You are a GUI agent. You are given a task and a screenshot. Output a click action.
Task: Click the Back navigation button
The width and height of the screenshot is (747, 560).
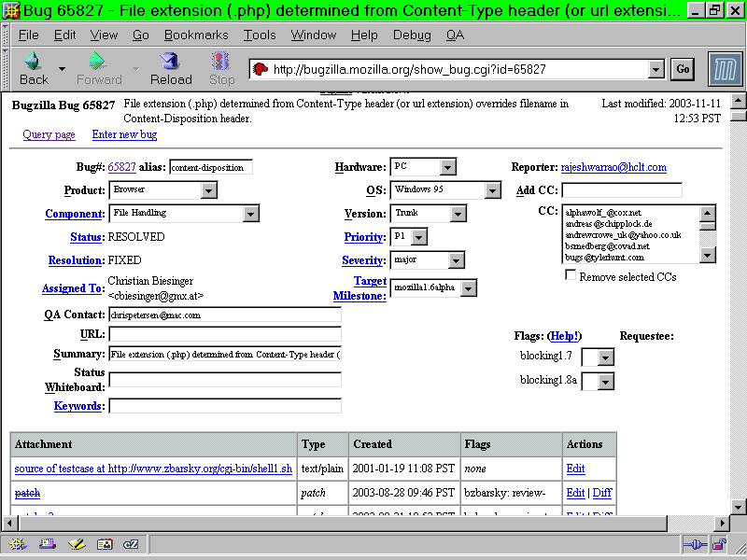(x=34, y=68)
